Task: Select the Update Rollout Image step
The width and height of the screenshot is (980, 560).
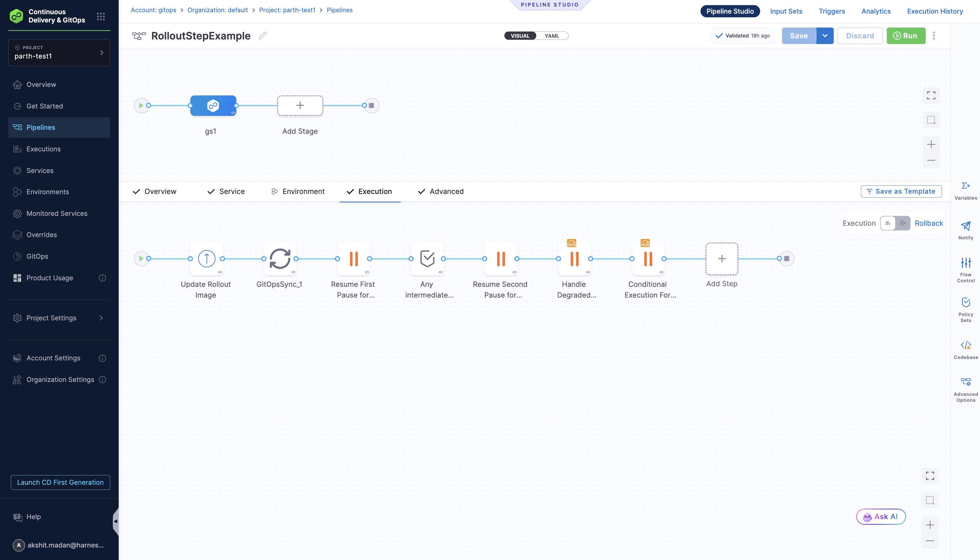Action: pos(206,258)
